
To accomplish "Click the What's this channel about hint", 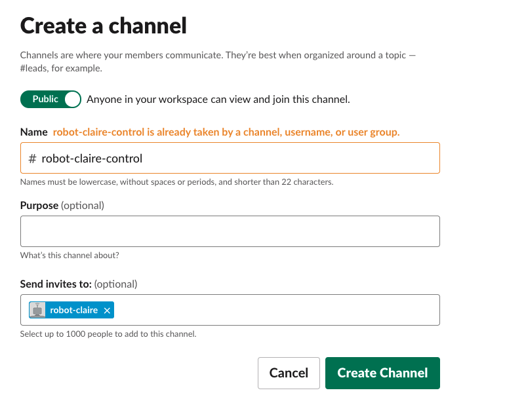I will coord(70,256).
